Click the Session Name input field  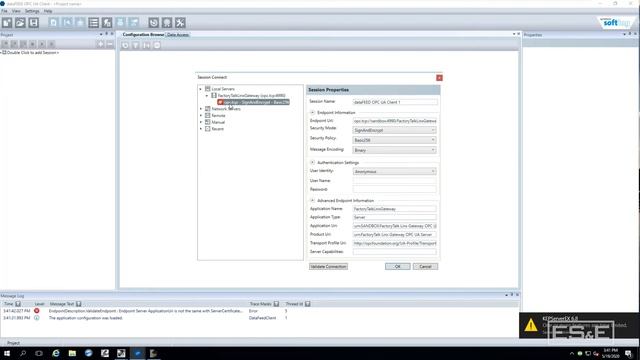point(395,102)
